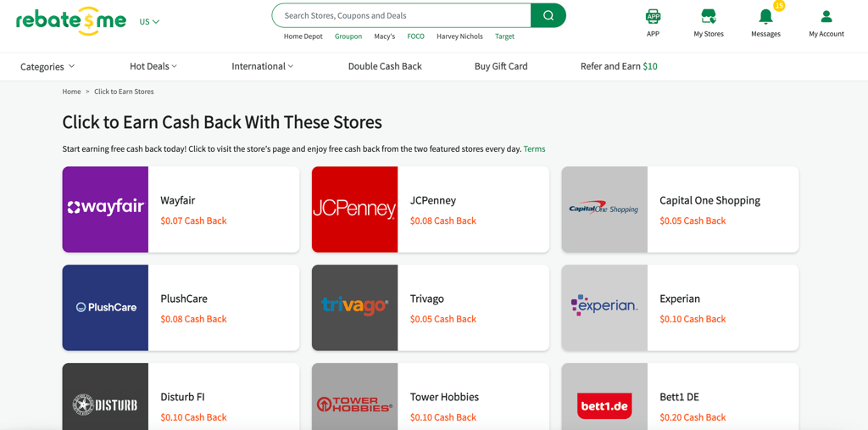868x430 pixels.
Task: Focus the Search Stores, Coupons and Deals field
Action: click(x=401, y=15)
